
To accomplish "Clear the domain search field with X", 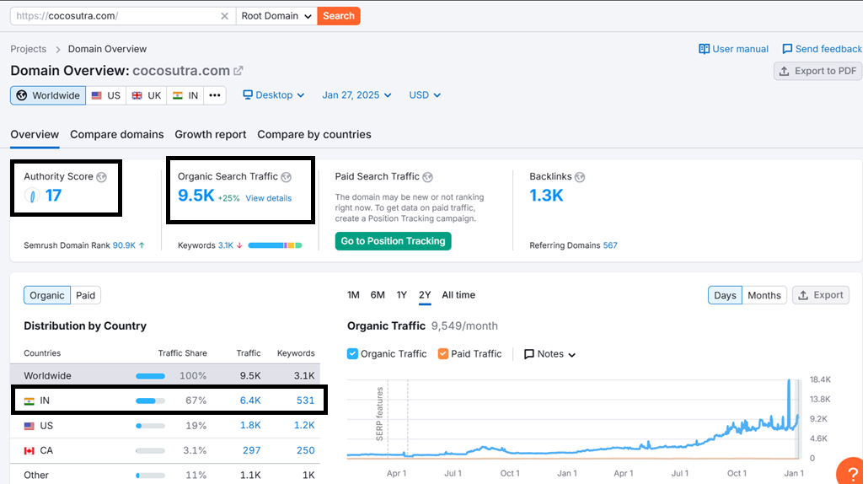I will [224, 16].
